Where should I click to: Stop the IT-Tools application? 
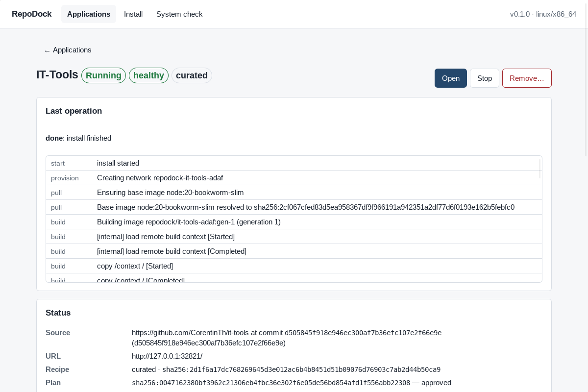(x=485, y=78)
